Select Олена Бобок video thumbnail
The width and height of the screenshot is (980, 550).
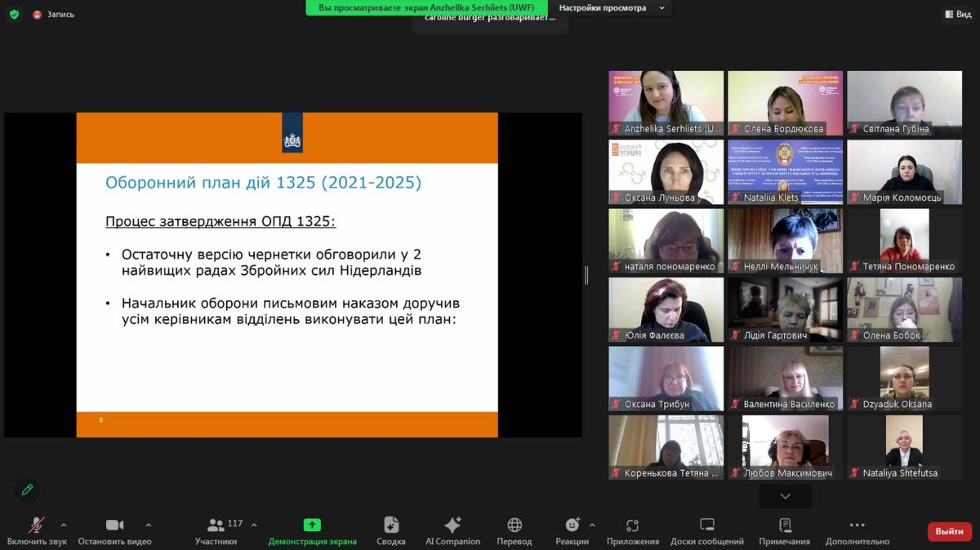pyautogui.click(x=904, y=309)
